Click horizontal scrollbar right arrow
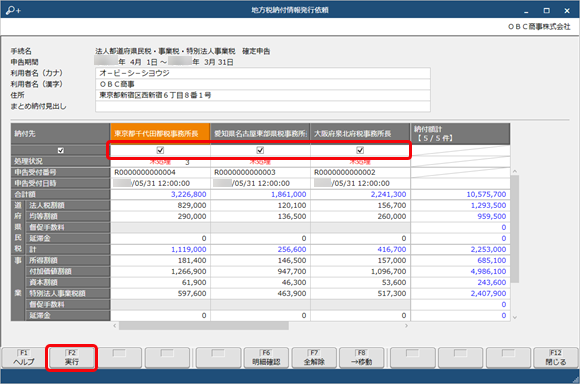Screen dimensions: 580x384 (406, 326)
